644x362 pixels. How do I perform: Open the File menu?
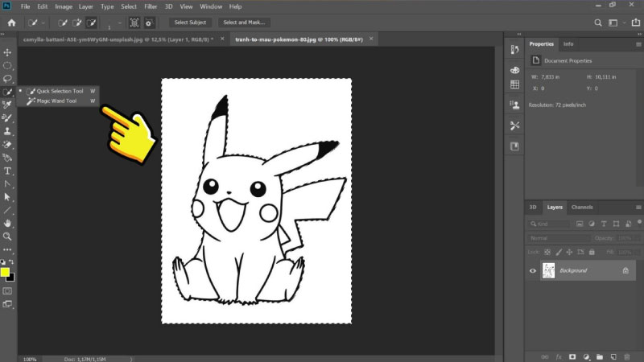[26, 6]
